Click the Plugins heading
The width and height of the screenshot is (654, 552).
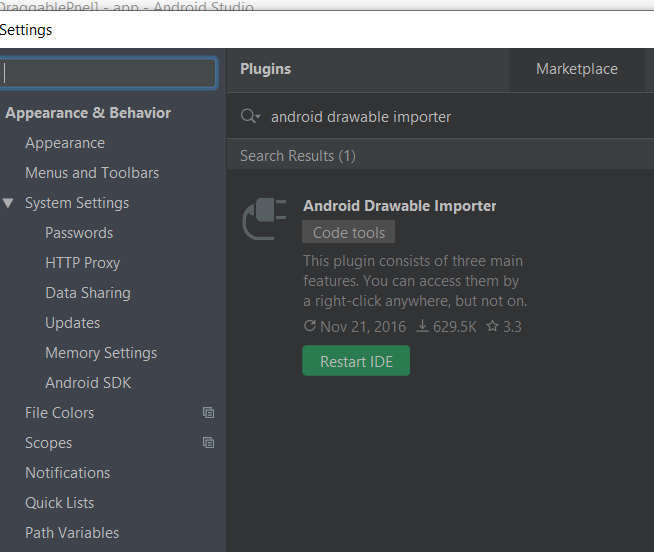tap(266, 69)
